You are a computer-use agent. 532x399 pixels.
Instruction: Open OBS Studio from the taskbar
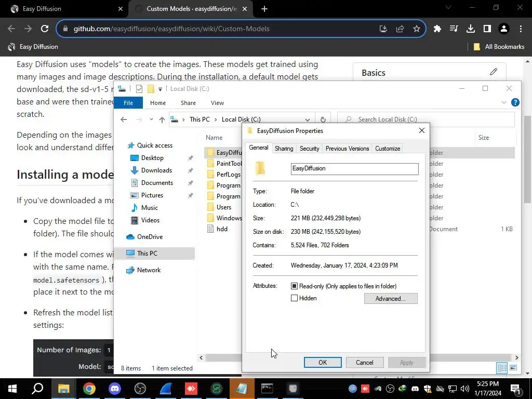tap(140, 389)
